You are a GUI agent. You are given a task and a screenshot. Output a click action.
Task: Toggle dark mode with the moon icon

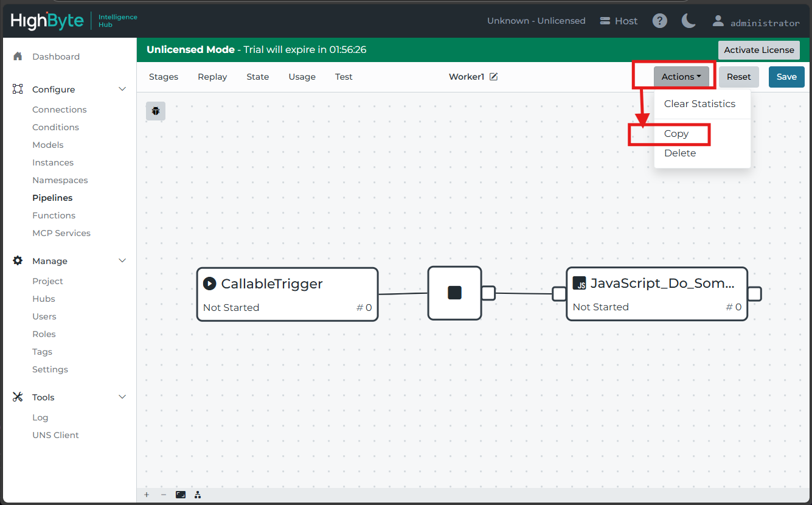coord(689,21)
